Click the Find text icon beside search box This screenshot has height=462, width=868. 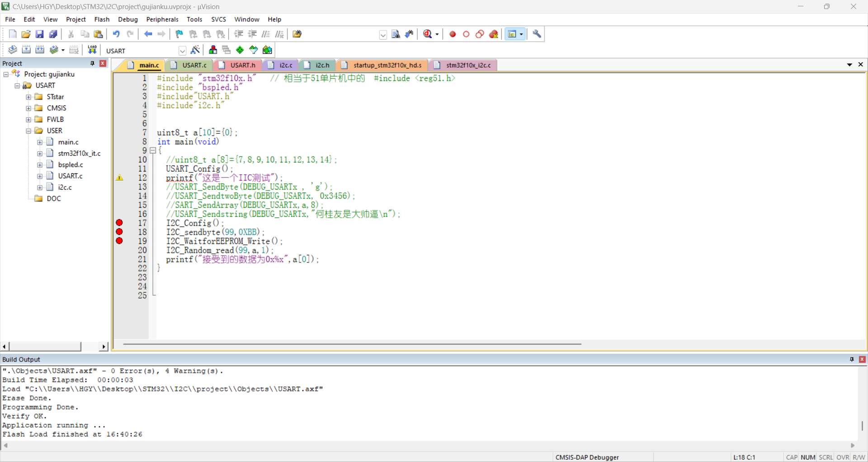(396, 34)
